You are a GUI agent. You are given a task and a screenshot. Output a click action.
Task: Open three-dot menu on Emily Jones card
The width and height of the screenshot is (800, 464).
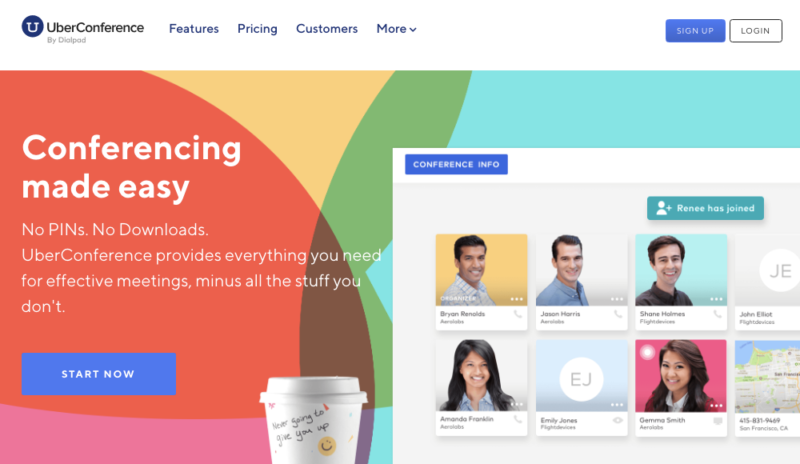click(617, 405)
